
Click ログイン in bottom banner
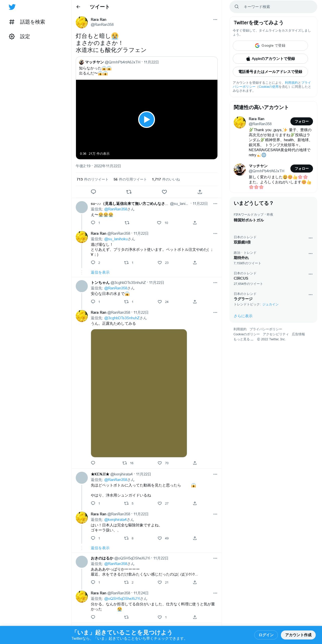(266, 635)
